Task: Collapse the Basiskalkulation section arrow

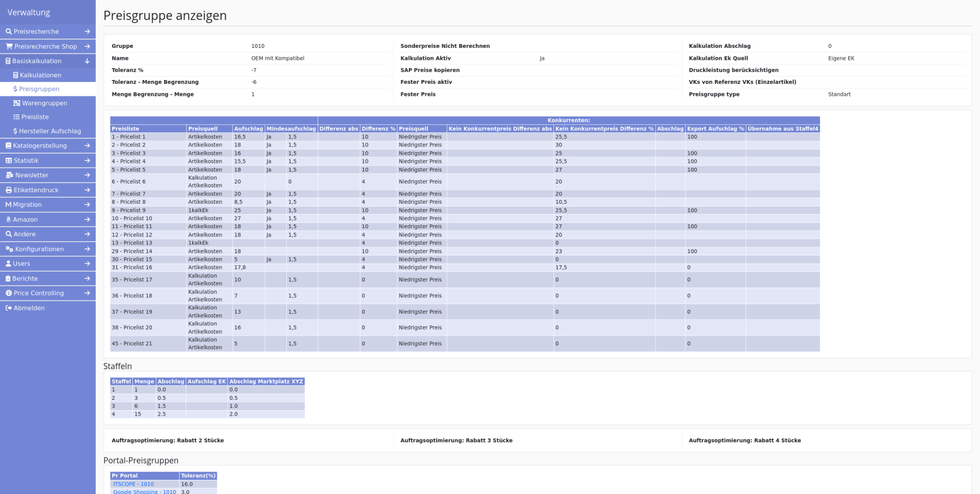Action: tap(87, 61)
